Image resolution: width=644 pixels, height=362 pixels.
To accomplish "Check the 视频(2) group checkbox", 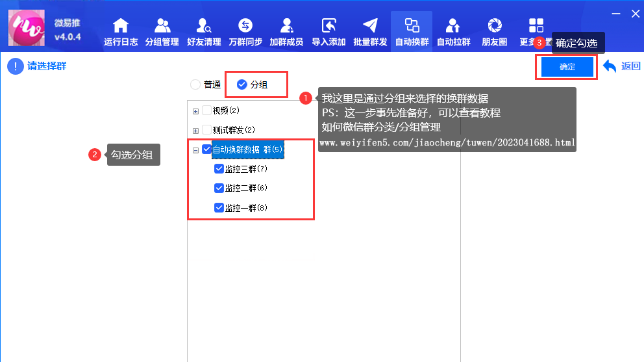I will (x=207, y=110).
